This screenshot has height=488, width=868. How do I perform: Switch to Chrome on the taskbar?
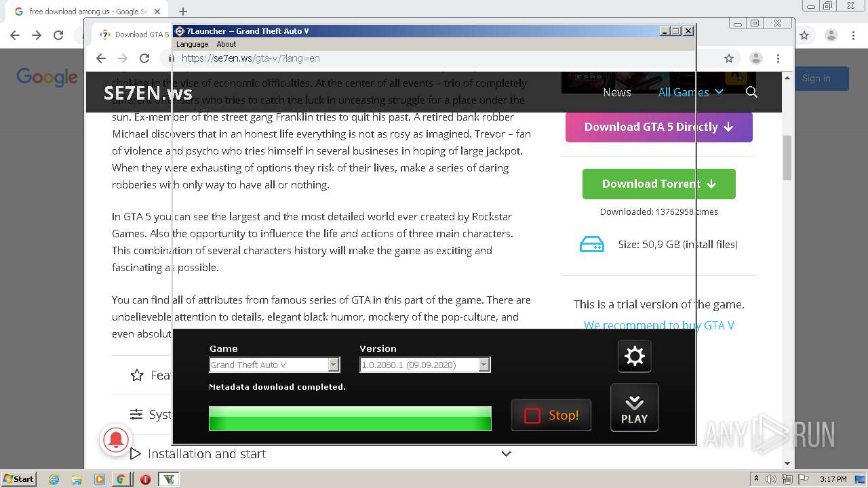click(x=121, y=479)
